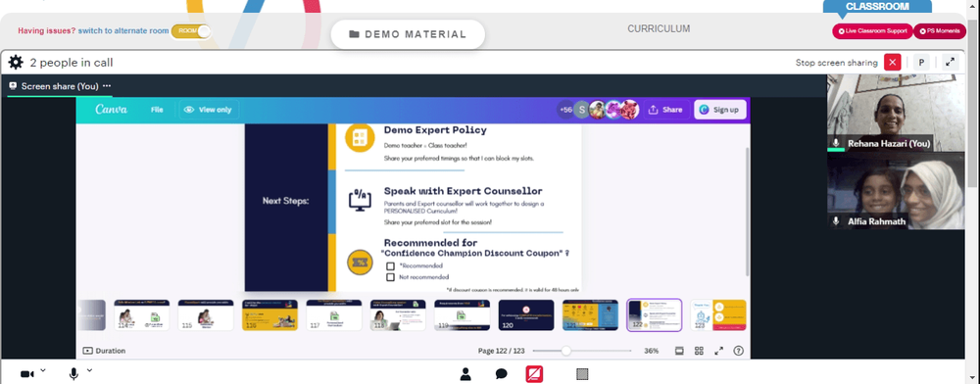Viewport: 980px width, 384px height.
Task: Click the browser page scrollbar
Action: [972, 103]
